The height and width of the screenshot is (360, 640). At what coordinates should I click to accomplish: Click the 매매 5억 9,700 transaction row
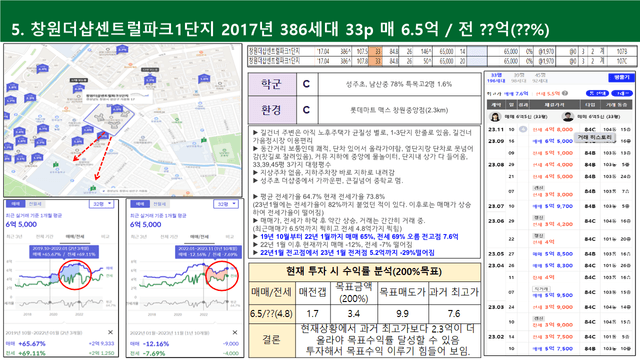coord(559,206)
